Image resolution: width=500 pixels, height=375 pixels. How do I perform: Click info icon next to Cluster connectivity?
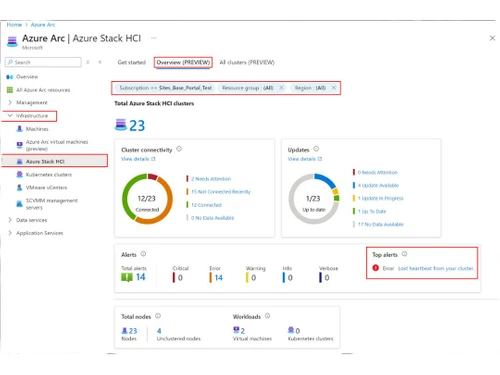(x=179, y=149)
